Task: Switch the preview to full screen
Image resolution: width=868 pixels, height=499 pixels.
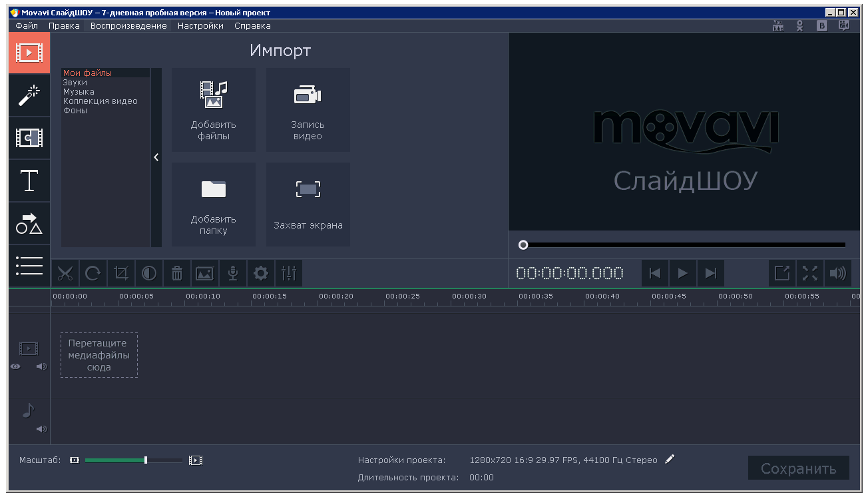Action: 810,273
